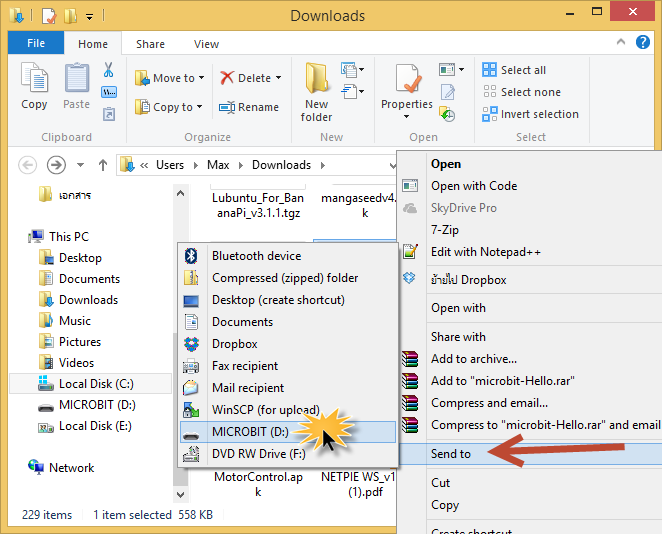Go forward with the Forward arrow
This screenshot has width=662, height=534.
pyautogui.click(x=56, y=165)
